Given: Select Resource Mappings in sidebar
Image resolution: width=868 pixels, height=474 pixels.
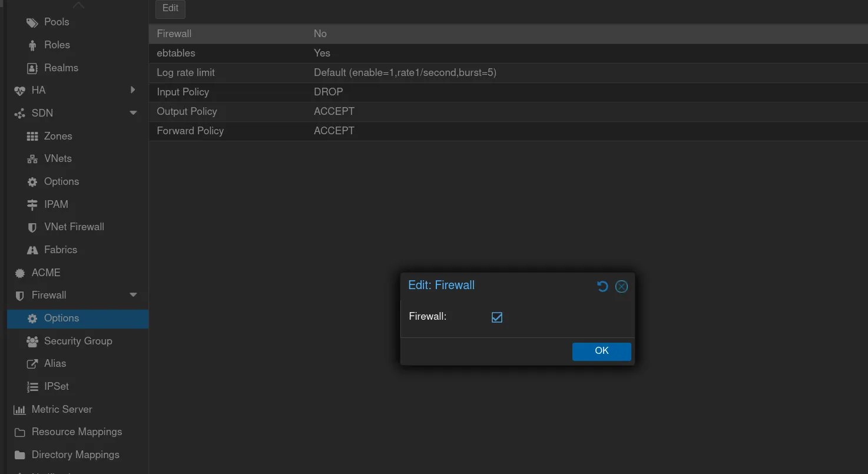Looking at the screenshot, I should pos(77,432).
